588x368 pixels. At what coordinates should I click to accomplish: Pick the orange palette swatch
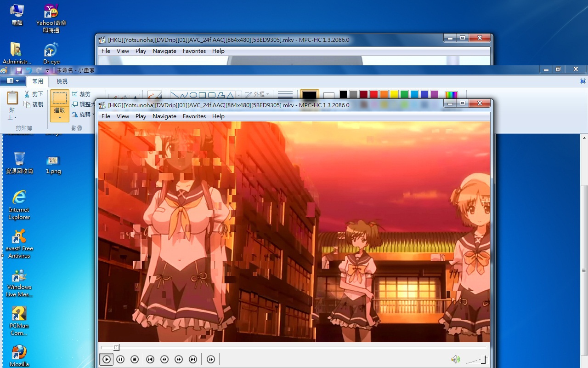point(384,94)
